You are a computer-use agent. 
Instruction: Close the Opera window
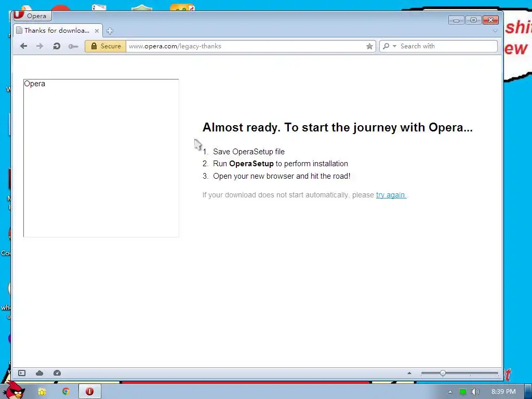pos(490,20)
